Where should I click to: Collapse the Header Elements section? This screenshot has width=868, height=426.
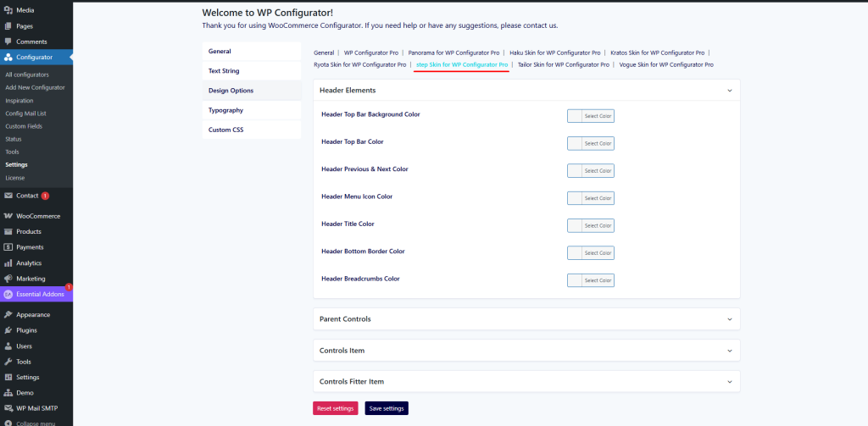729,90
